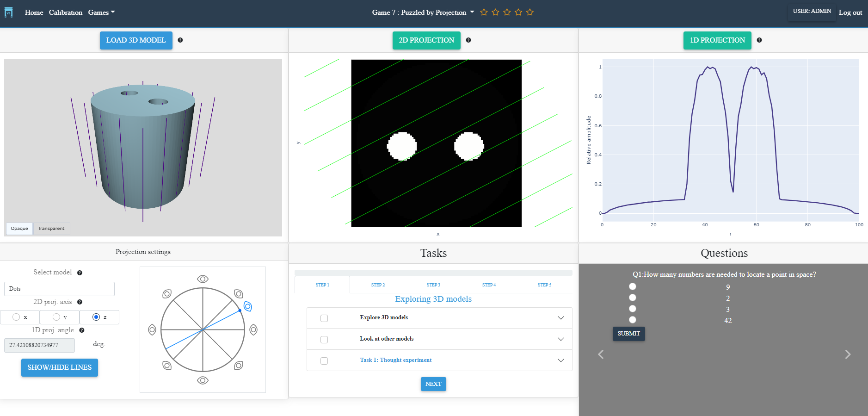Select the top eye icon on the angle dial

(203, 279)
